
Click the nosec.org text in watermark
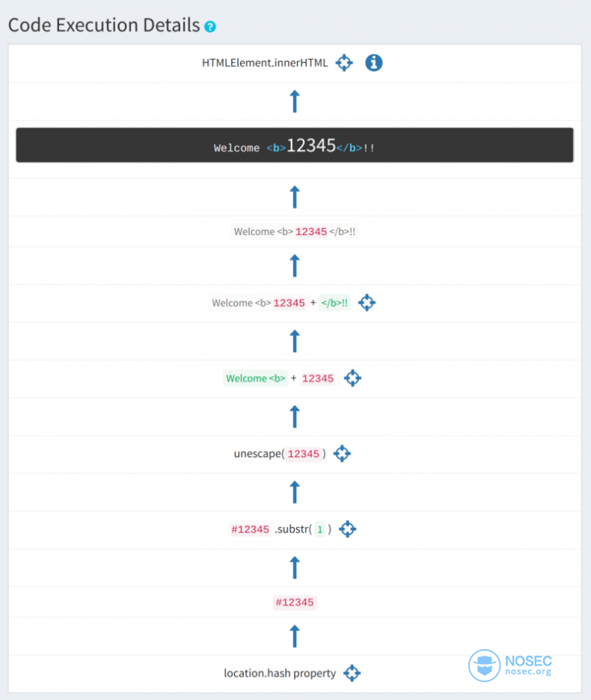pyautogui.click(x=528, y=672)
